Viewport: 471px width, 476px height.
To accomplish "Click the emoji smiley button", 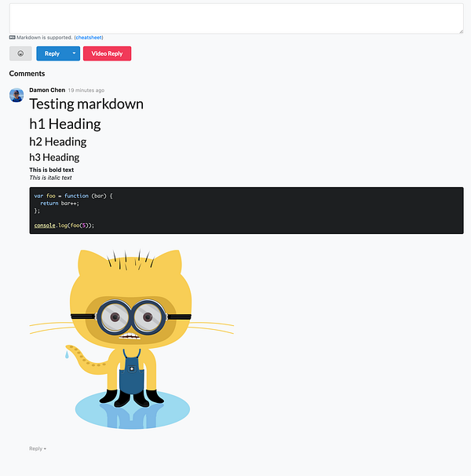I will [x=20, y=53].
